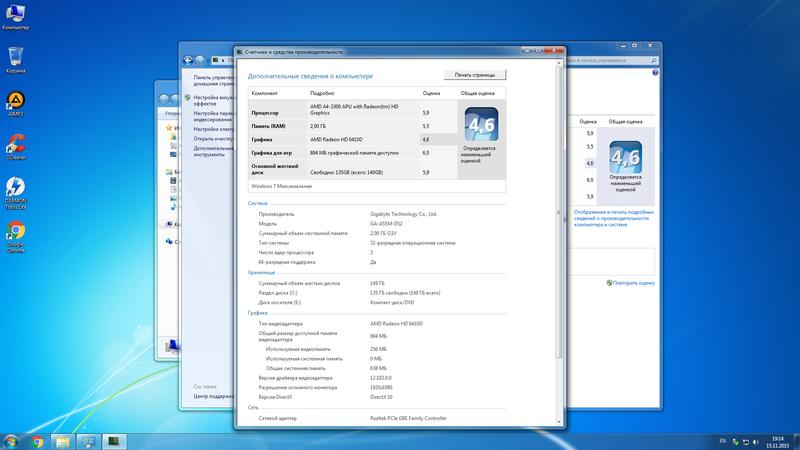Click Chrome icon in the taskbar
Image resolution: width=800 pixels, height=450 pixels.
tap(38, 442)
